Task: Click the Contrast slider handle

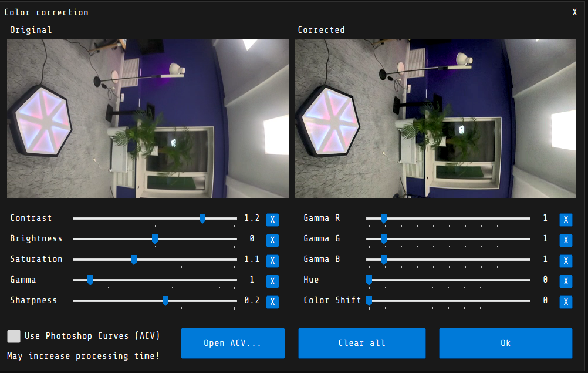Action: tap(202, 219)
